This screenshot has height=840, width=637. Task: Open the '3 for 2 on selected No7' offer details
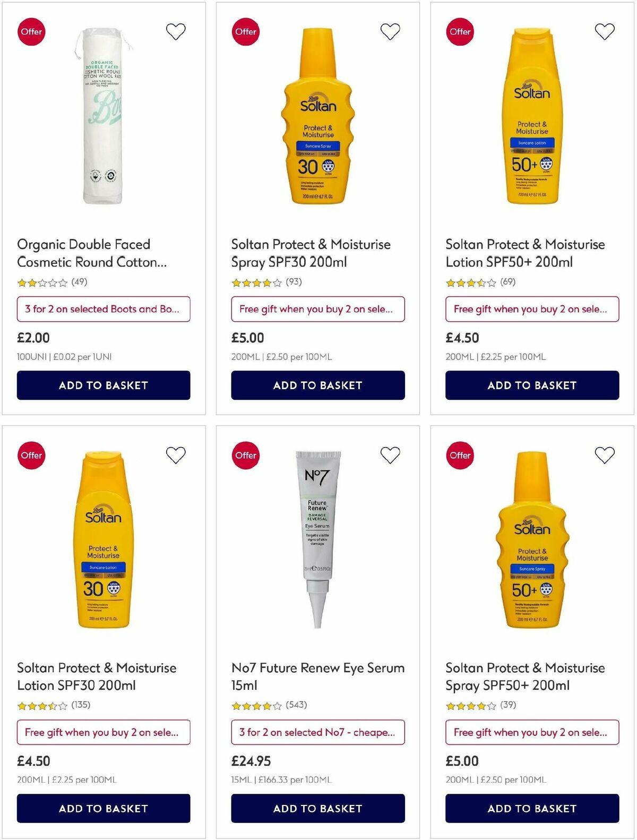pos(318,732)
